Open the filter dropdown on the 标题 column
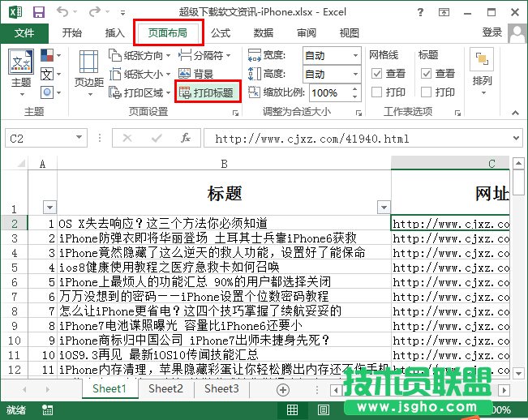 coord(384,207)
